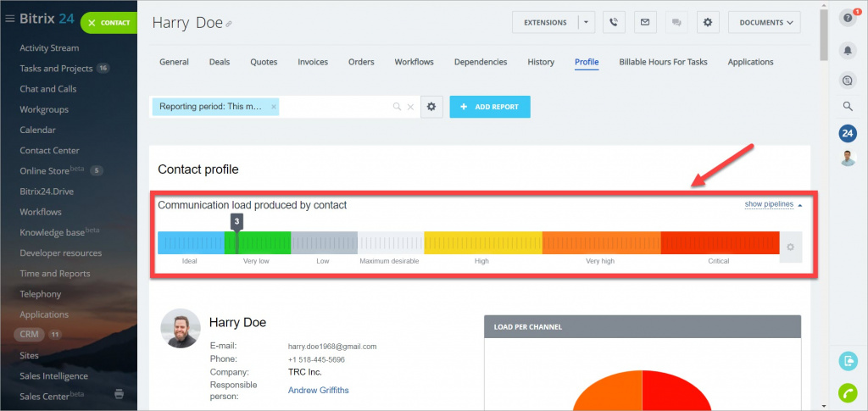The height and width of the screenshot is (411, 868).
Task: Switch to the Invoices tab
Action: pos(313,62)
